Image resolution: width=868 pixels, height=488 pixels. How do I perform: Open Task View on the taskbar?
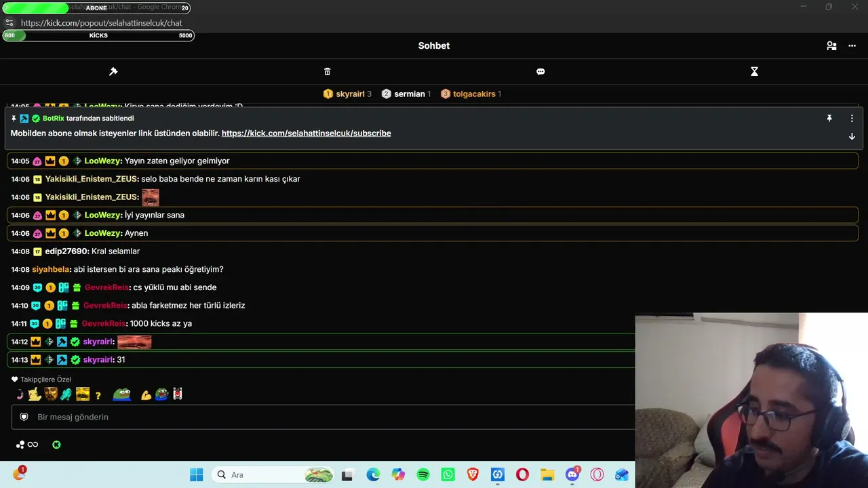click(348, 474)
